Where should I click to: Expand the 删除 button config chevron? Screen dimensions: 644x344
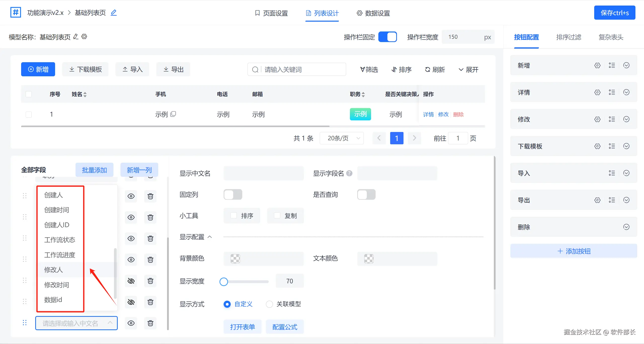point(626,227)
